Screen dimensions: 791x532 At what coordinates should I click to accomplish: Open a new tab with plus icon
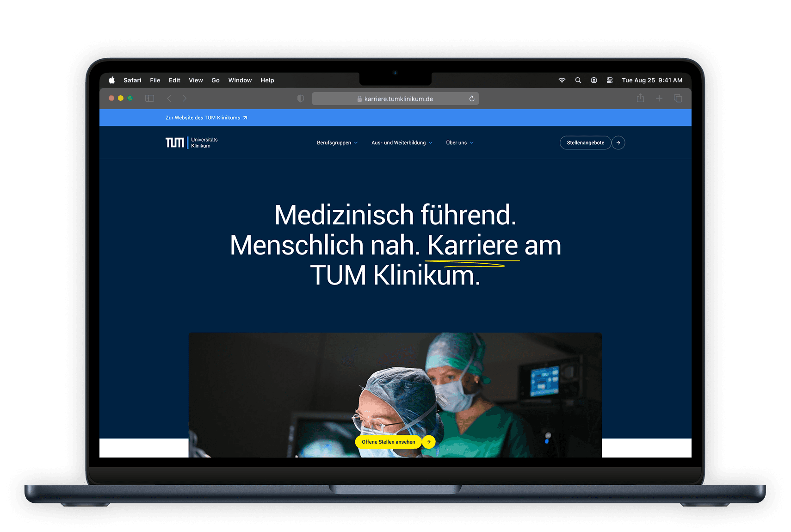(x=659, y=98)
